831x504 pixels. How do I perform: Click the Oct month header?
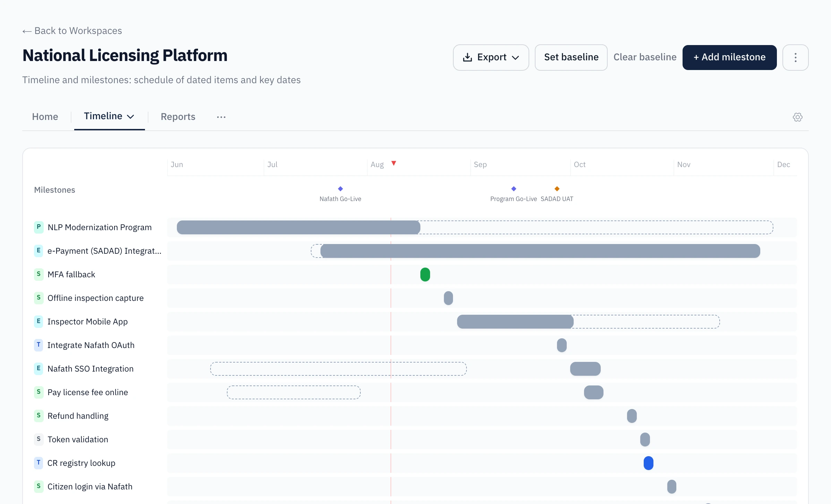pyautogui.click(x=580, y=165)
